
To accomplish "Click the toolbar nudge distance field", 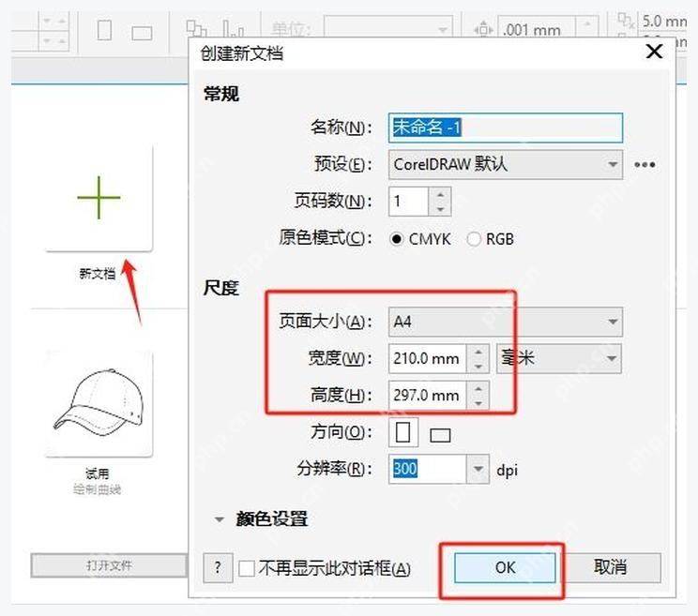I will tap(537, 30).
